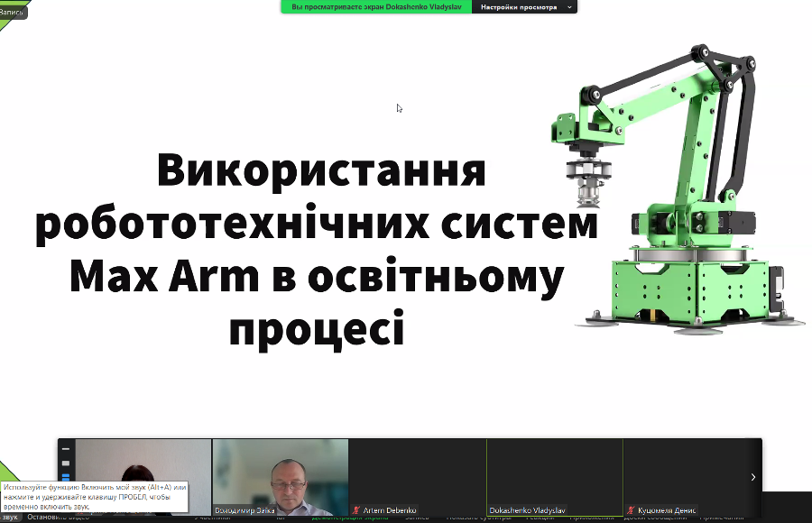Select Dokashenko Vladyslav's video tile
812x523 pixels.
click(x=555, y=477)
